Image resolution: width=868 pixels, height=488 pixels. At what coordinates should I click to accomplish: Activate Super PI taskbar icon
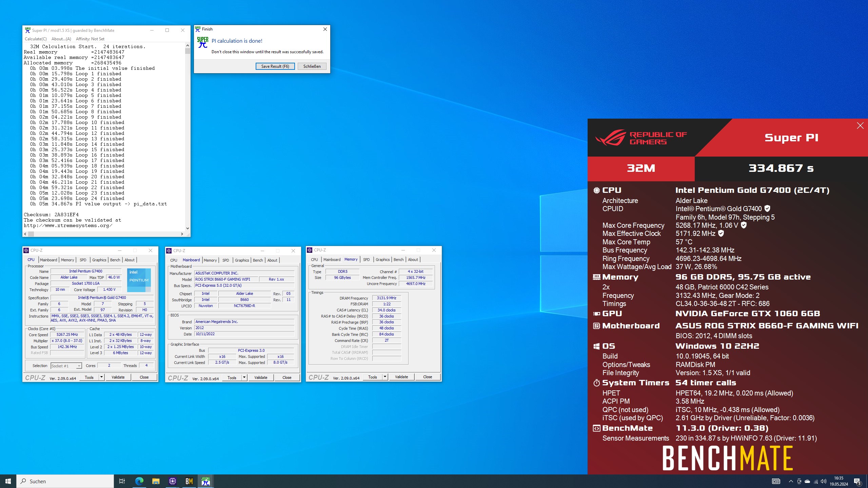tap(205, 481)
